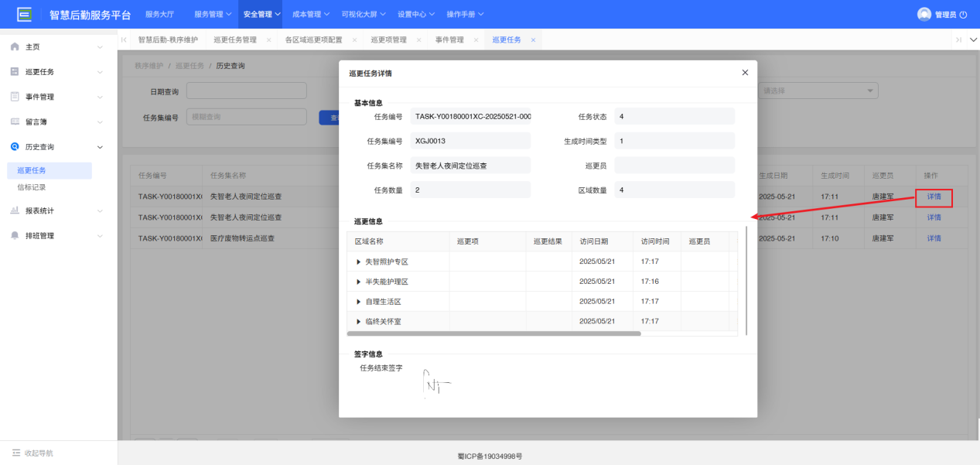Open 详情 for first task row

point(934,197)
